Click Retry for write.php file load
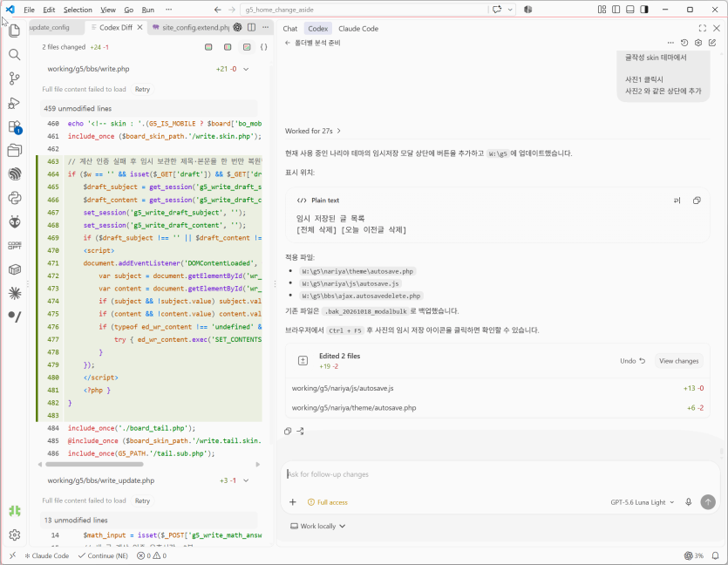This screenshot has height=565, width=728. coord(142,89)
